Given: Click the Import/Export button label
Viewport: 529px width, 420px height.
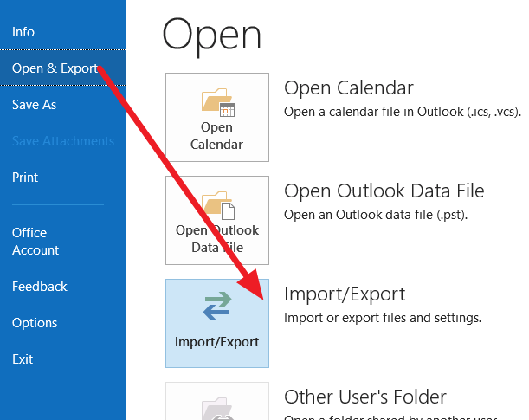Looking at the screenshot, I should click(x=216, y=342).
